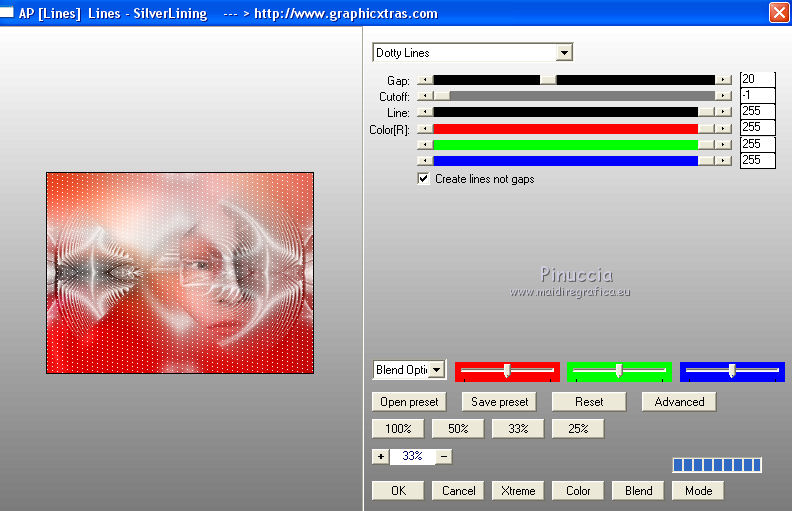Image resolution: width=792 pixels, height=511 pixels.
Task: Set preview zoom to 50%
Action: 458,429
